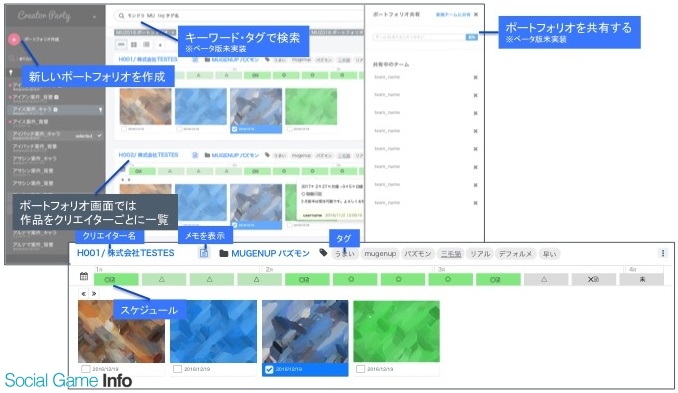Screen dimensions: 678x393
Task: Open the three-dot menu in the enlarged row
Action: coord(663,253)
